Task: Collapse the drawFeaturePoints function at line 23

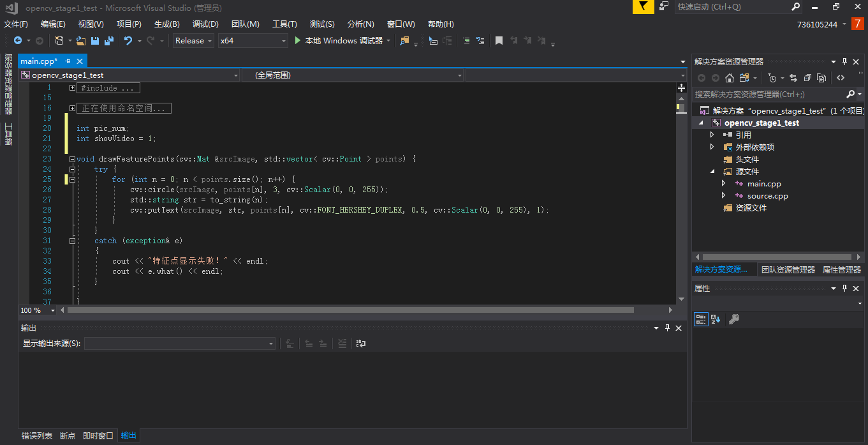Action: coord(72,159)
